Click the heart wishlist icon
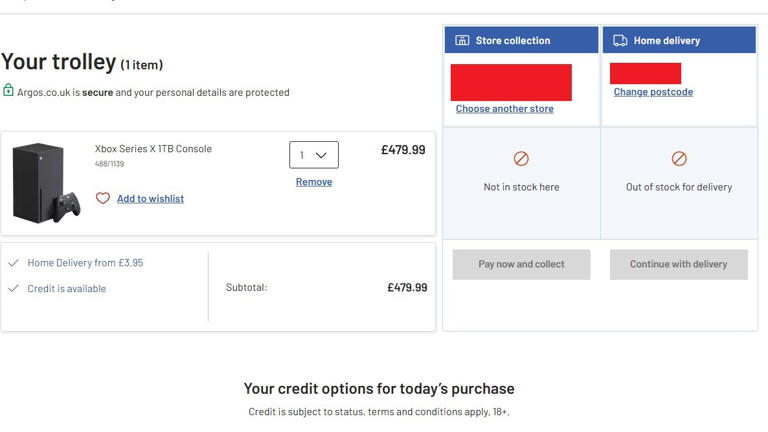Viewport: 768px width, 432px height. click(x=103, y=198)
